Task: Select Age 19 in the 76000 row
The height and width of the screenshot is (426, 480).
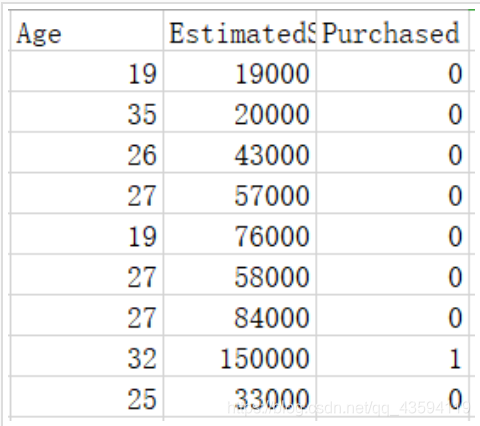Action: (87, 234)
